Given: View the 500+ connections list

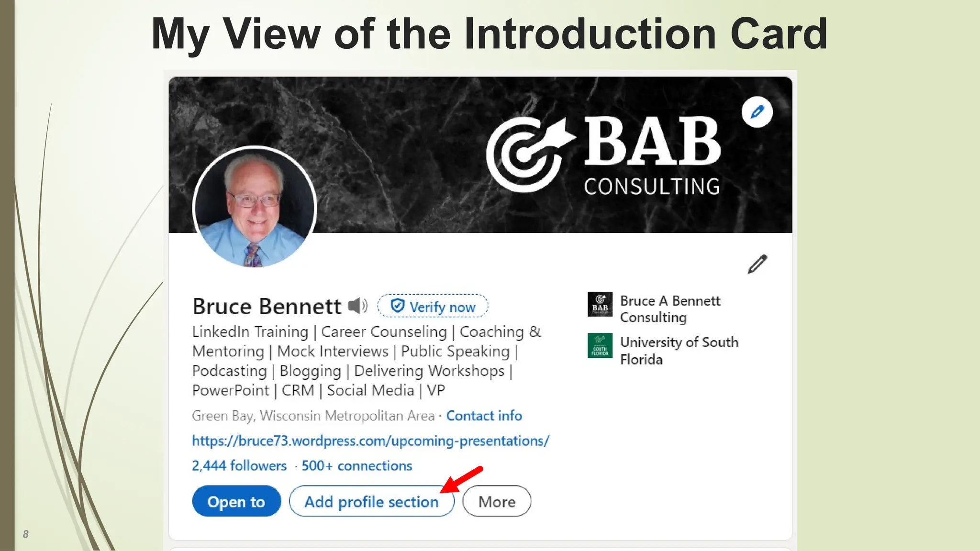Looking at the screenshot, I should [x=356, y=465].
